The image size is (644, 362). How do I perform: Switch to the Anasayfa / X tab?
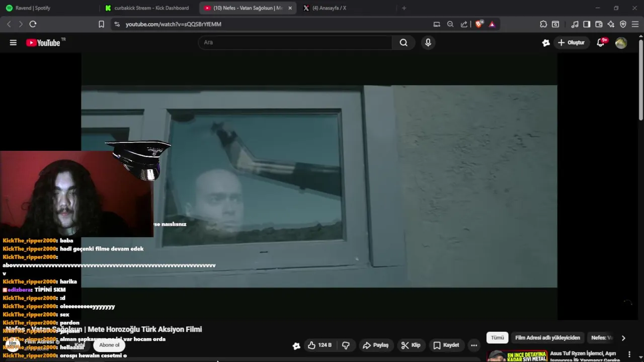pyautogui.click(x=347, y=8)
